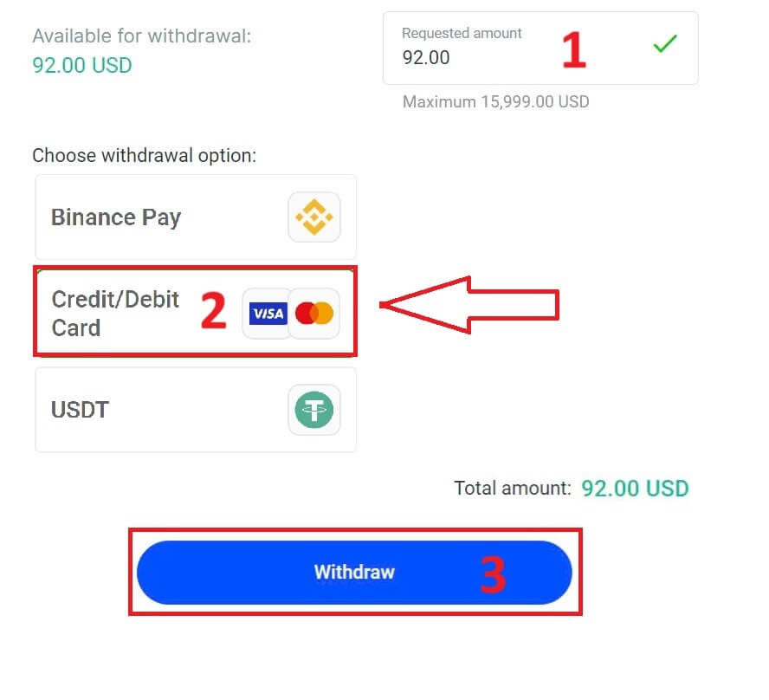Click the white T symbol in green circle

pyautogui.click(x=314, y=410)
